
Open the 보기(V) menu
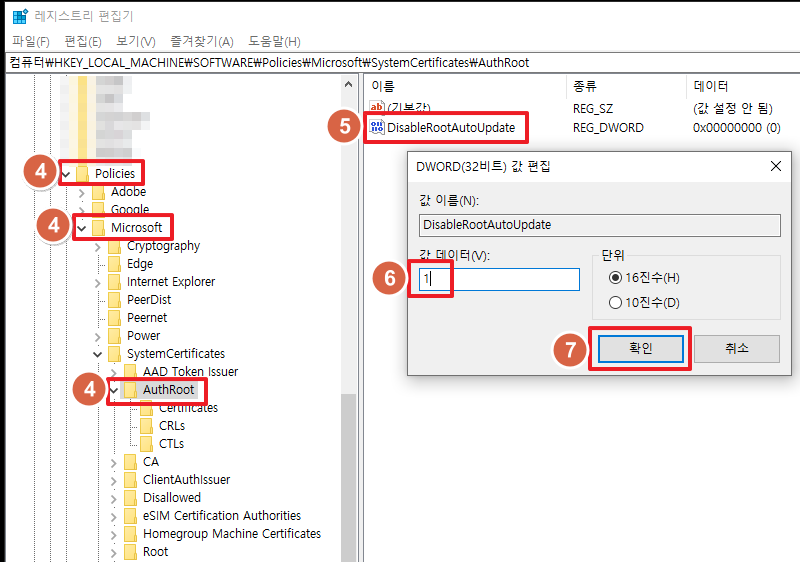tap(136, 41)
